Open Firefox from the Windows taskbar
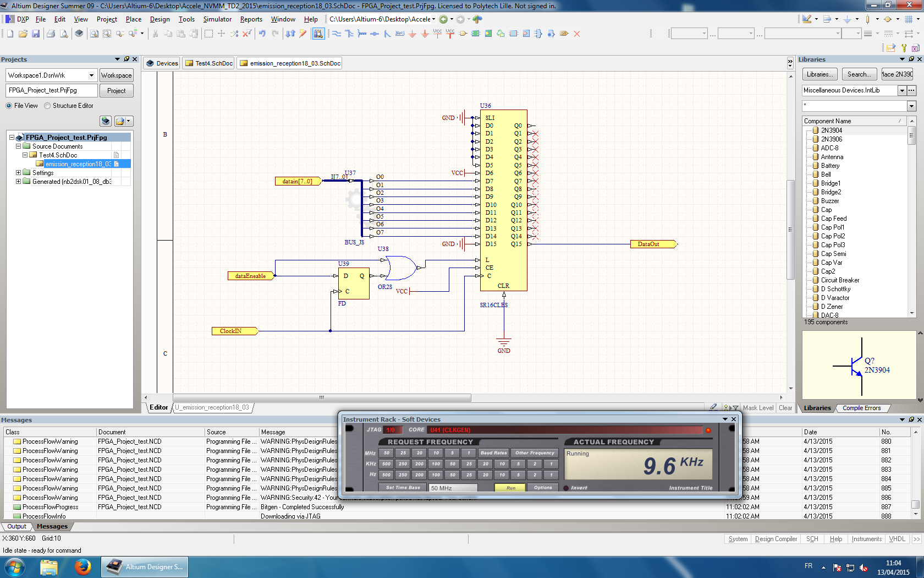The height and width of the screenshot is (578, 924). (x=83, y=566)
